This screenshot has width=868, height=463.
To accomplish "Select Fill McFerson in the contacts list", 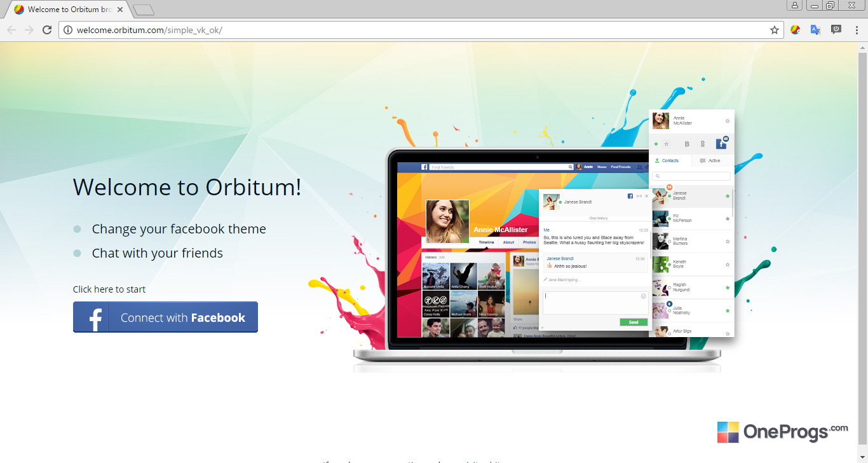I will pyautogui.click(x=691, y=218).
